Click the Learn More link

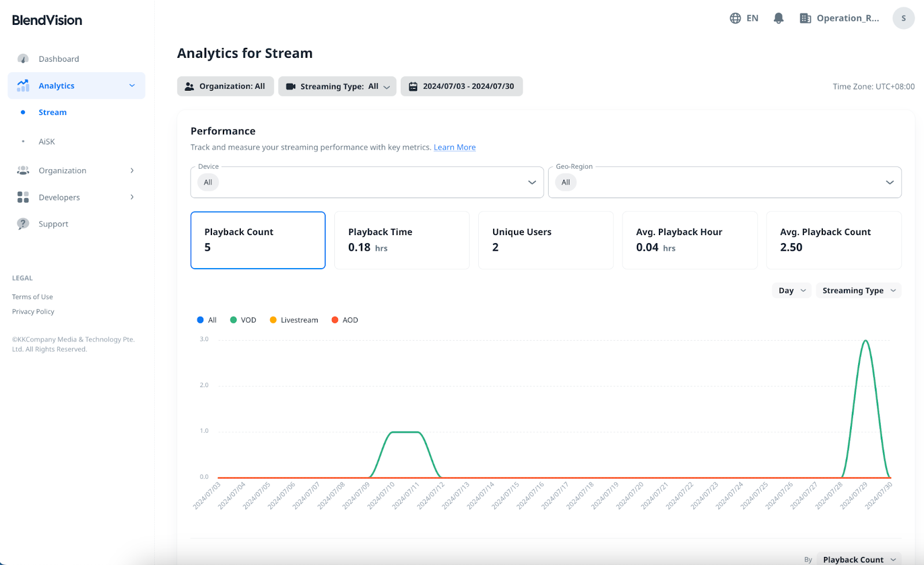(454, 147)
